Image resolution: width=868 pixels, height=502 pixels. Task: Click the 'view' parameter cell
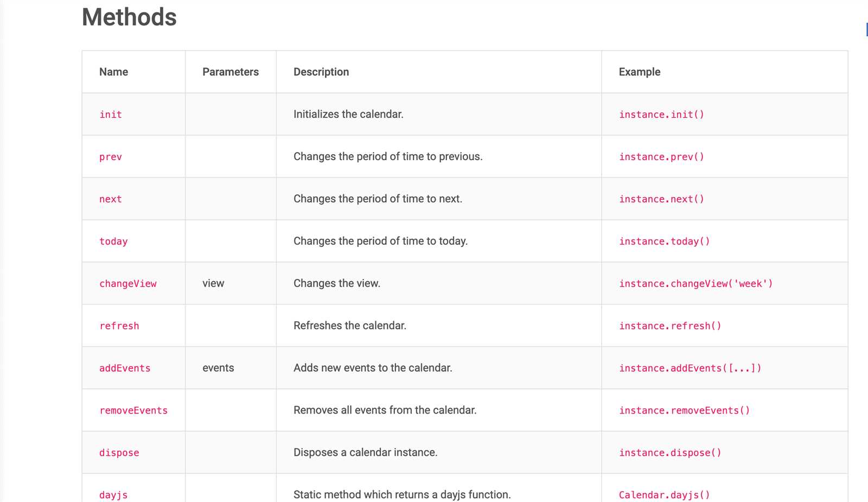[x=213, y=283]
